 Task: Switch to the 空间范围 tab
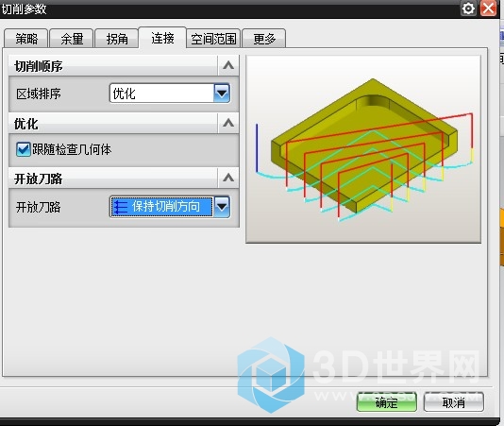(x=213, y=39)
